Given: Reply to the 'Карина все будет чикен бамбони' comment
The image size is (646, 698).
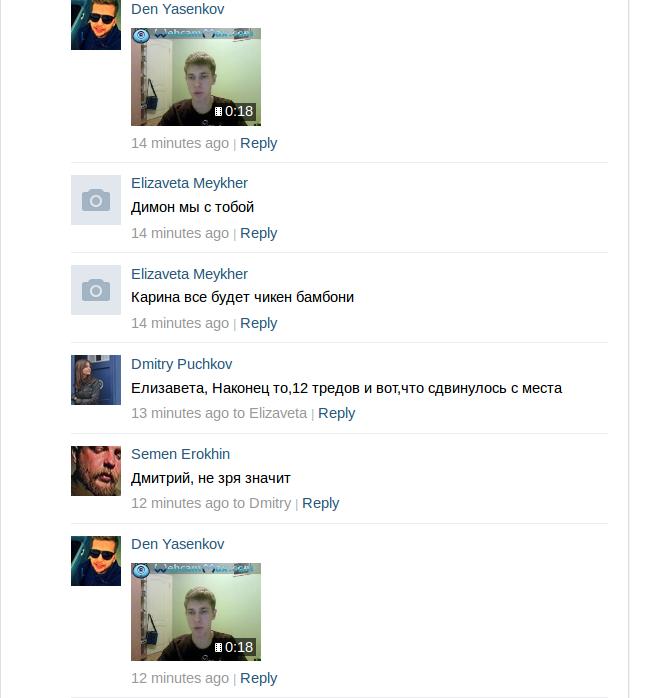Looking at the screenshot, I should pos(258,323).
